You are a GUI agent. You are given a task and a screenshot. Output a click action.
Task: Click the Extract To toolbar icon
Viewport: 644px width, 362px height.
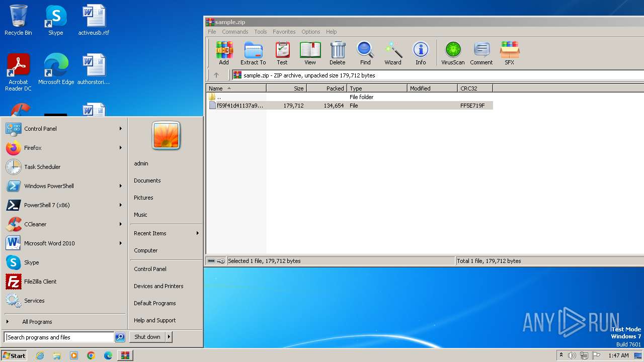click(x=253, y=53)
